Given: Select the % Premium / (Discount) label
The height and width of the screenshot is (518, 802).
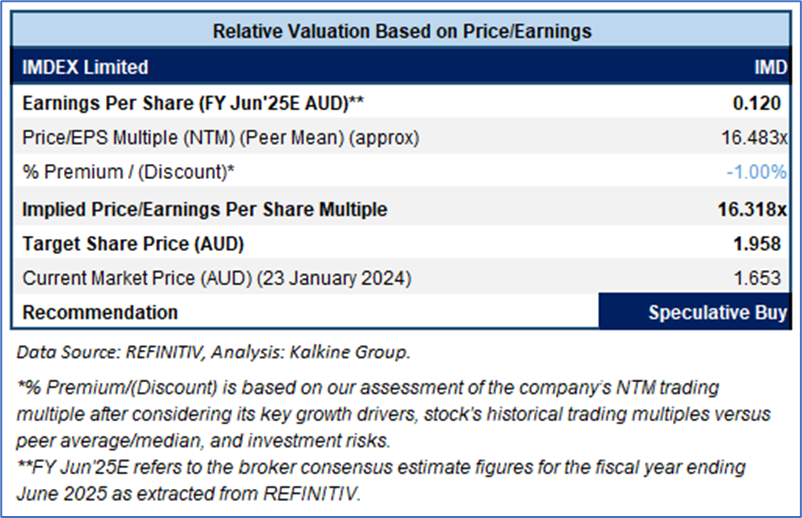Looking at the screenshot, I should [128, 172].
